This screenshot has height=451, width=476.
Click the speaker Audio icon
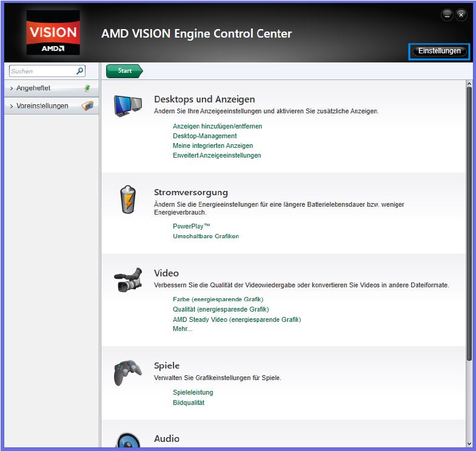[128, 439]
